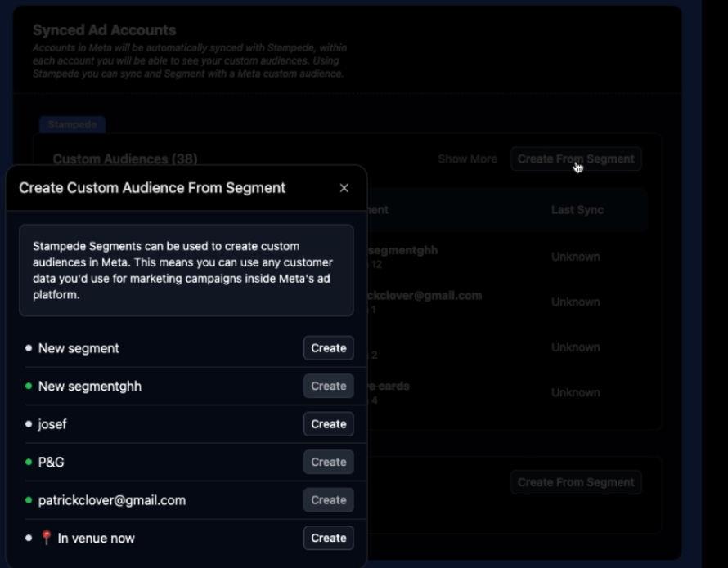
Task: Click the Last Sync column header
Action: 577,210
